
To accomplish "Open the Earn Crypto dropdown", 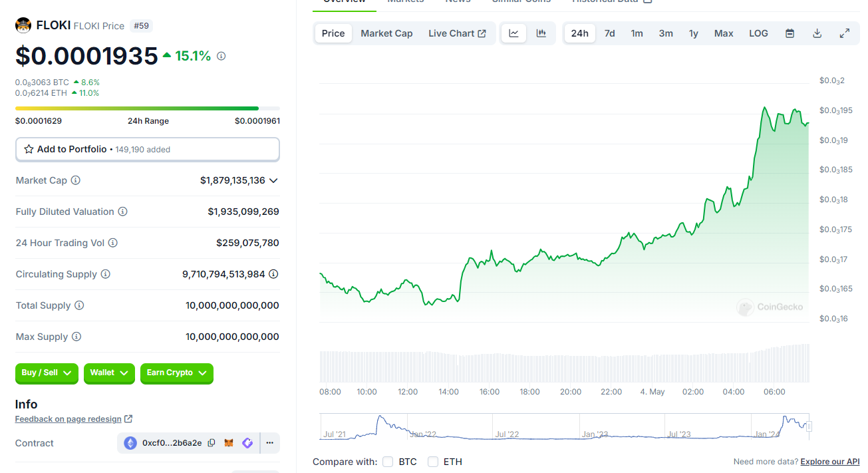I will 177,373.
